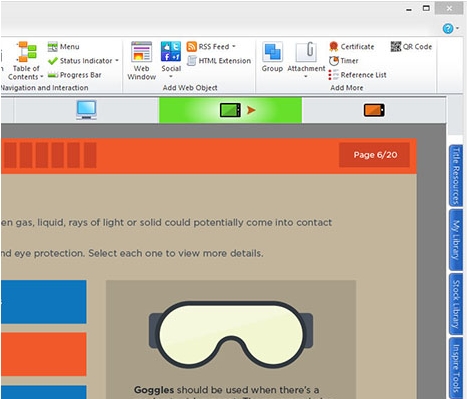Viewport: 467px width, 399px height.
Task: Add a Timer object
Action: click(x=344, y=61)
